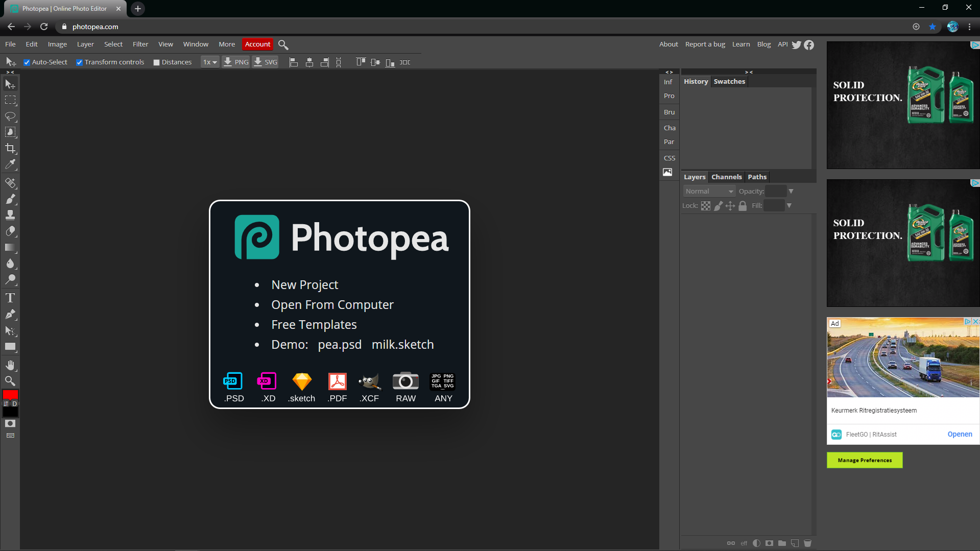Pick the Hand tool
The image size is (980, 551).
tap(10, 365)
